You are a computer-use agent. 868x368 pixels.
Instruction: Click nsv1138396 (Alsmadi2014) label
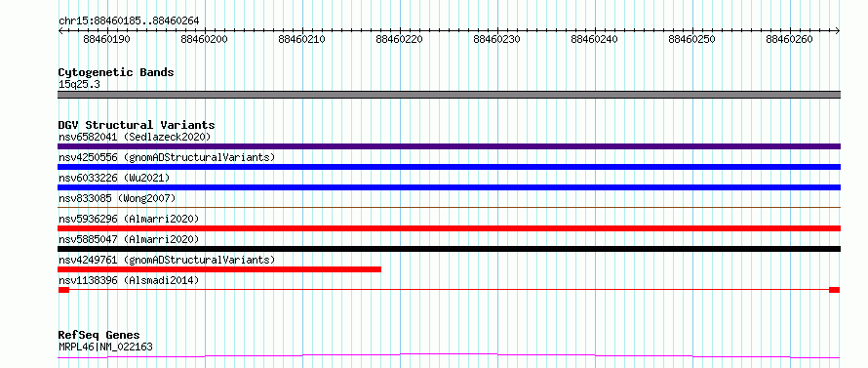(x=129, y=280)
